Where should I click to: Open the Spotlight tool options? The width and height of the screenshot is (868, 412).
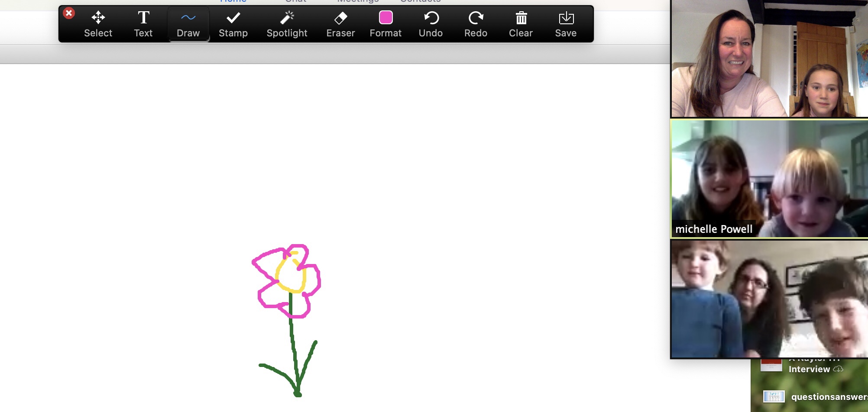tap(287, 24)
